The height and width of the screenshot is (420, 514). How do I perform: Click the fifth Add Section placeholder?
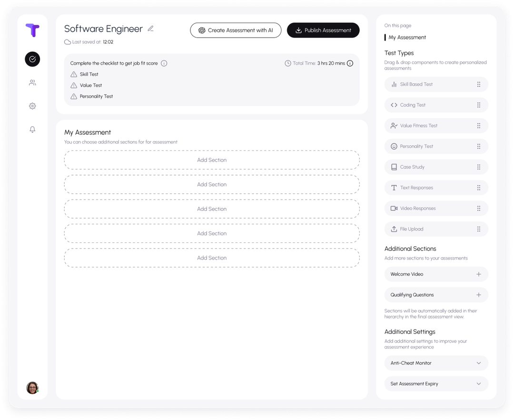click(212, 258)
